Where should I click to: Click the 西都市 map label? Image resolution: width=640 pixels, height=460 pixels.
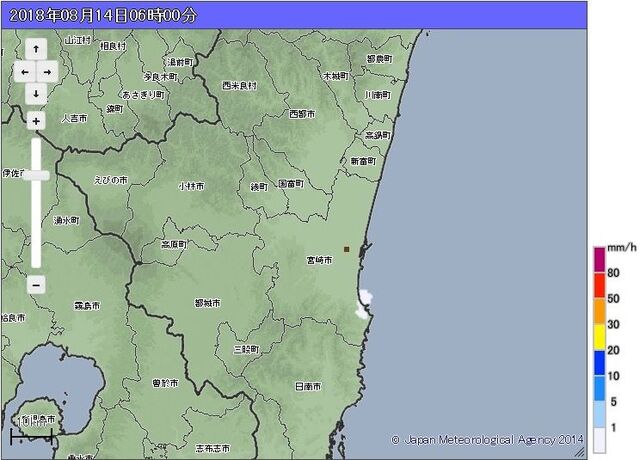[x=302, y=114]
